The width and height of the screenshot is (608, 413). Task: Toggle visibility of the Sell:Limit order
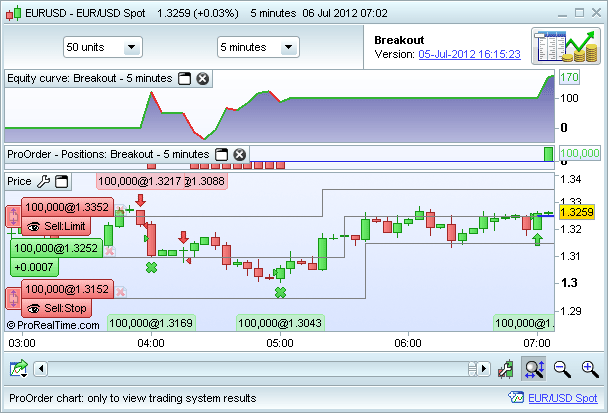click(34, 227)
